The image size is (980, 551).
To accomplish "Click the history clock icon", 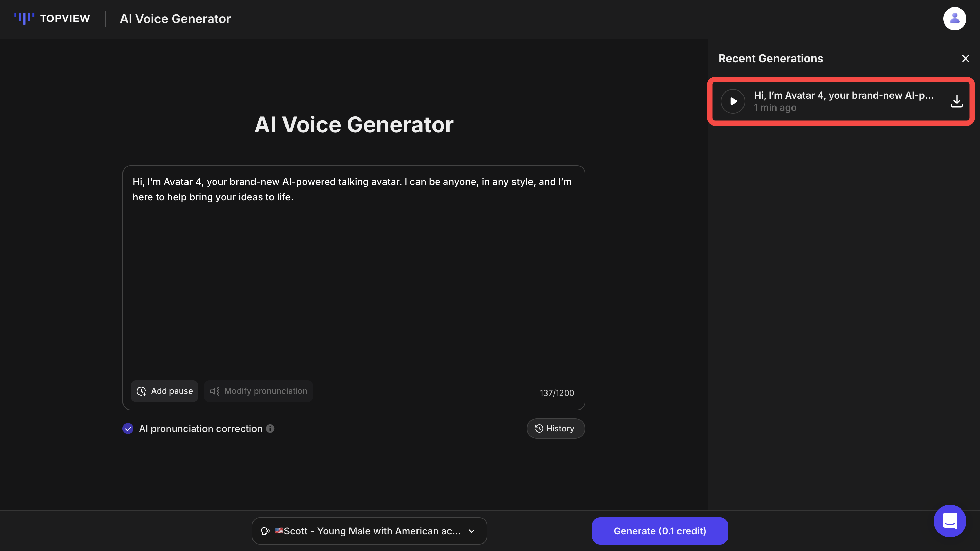I will click(539, 429).
